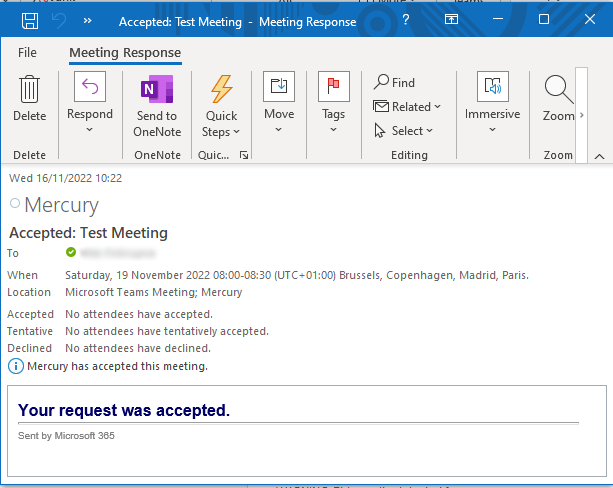Click the Delete trash can icon
This screenshot has width=613, height=488.
tap(30, 89)
